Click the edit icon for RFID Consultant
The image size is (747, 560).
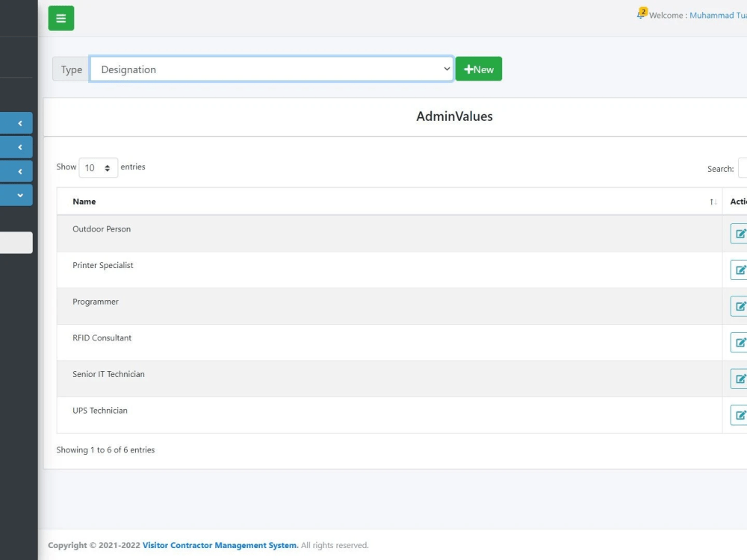click(740, 342)
